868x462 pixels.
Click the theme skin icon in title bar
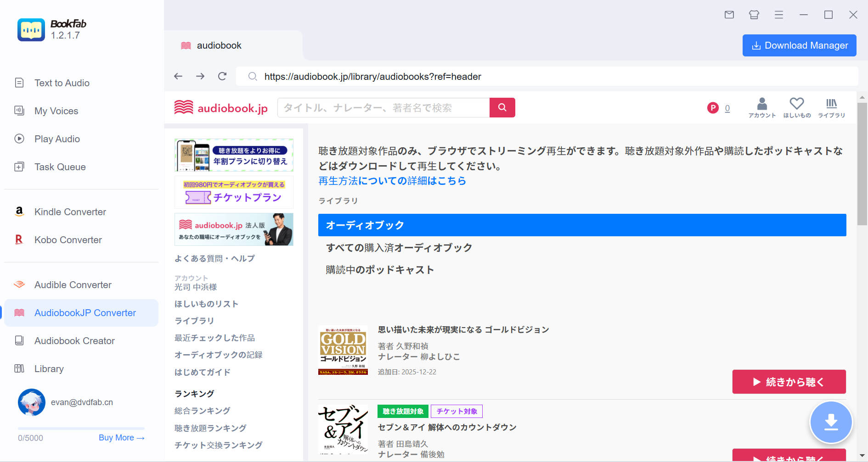click(x=754, y=15)
